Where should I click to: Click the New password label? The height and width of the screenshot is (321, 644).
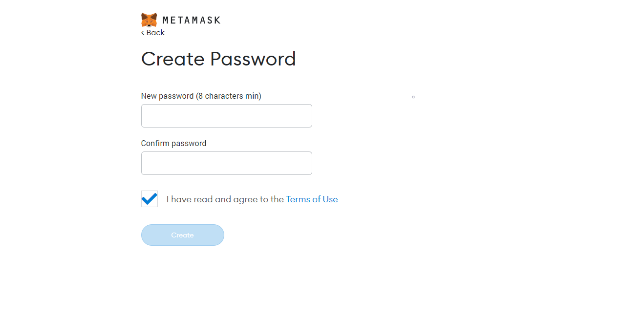(167, 96)
